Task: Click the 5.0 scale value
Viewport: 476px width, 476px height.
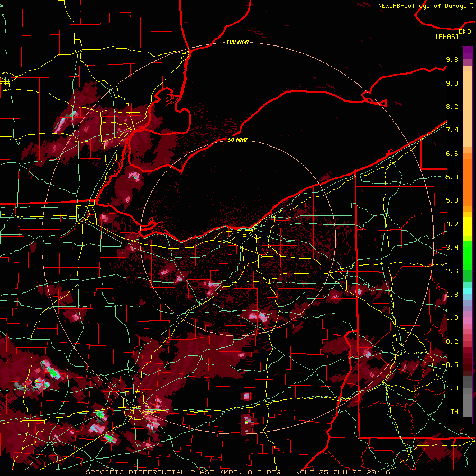Action: 452,200
